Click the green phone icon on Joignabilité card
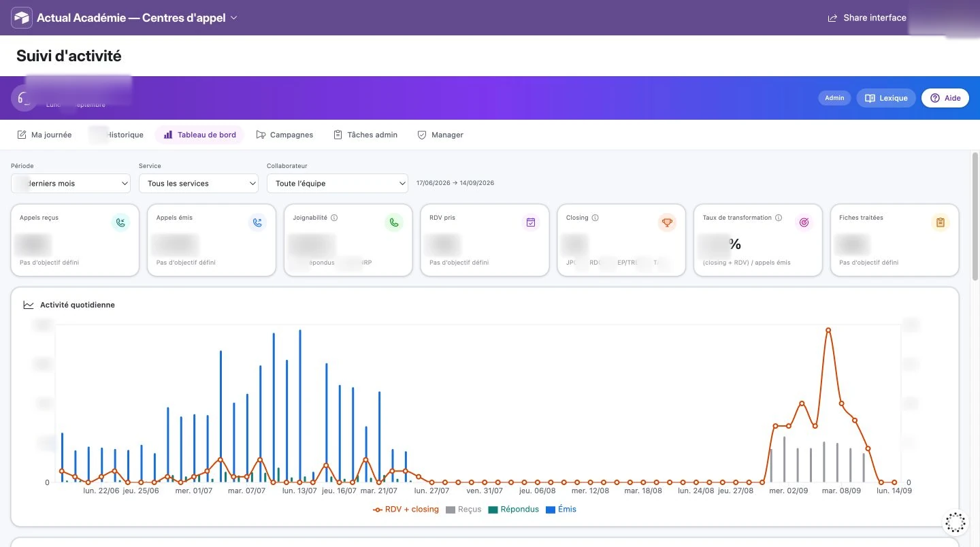This screenshot has height=547, width=980. coord(394,222)
